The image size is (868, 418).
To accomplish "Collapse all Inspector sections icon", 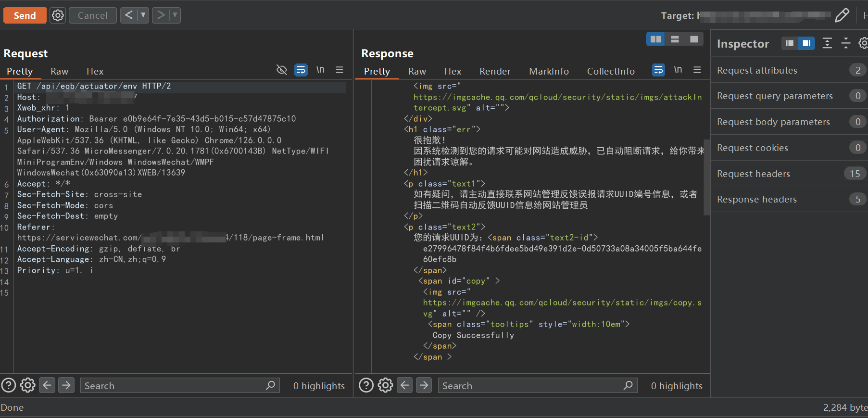I will click(x=846, y=43).
